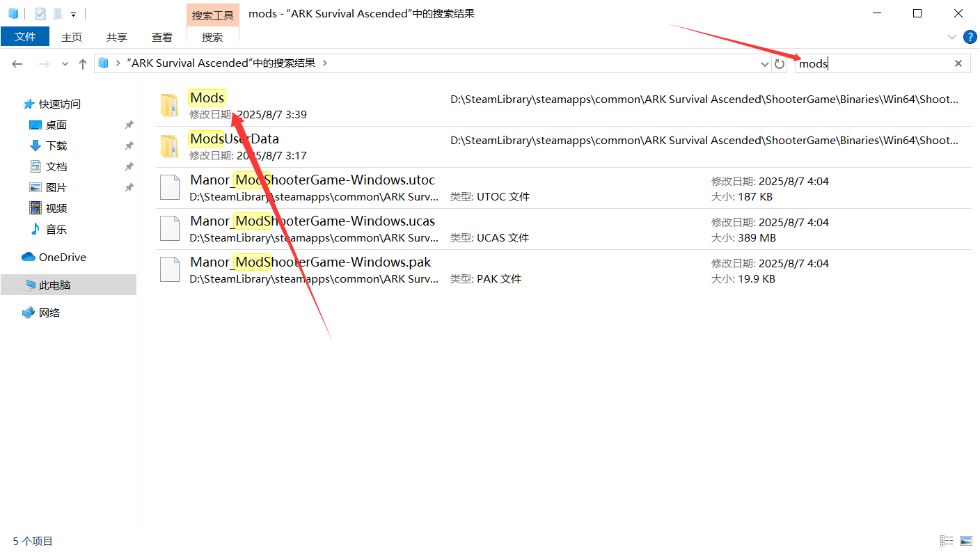The height and width of the screenshot is (552, 980).
Task: Navigate up one folder level
Action: 83,64
